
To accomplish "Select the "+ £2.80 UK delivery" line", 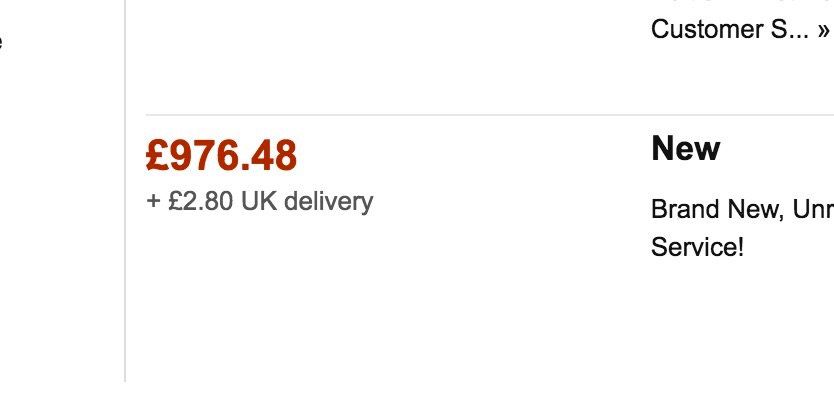I will pyautogui.click(x=259, y=201).
